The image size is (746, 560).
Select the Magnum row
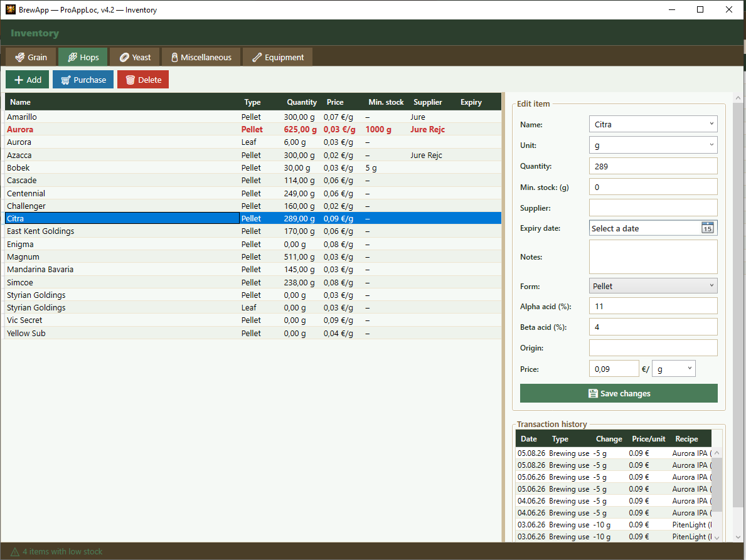(253, 256)
